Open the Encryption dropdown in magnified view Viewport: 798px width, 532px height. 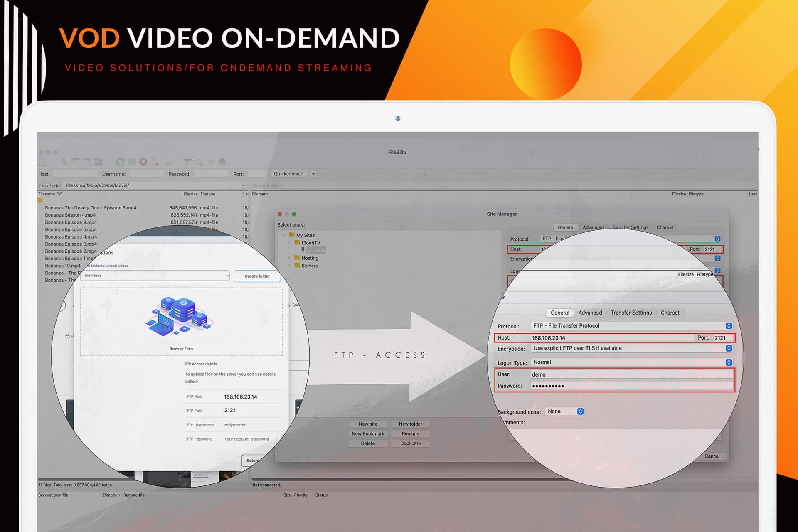pos(729,348)
